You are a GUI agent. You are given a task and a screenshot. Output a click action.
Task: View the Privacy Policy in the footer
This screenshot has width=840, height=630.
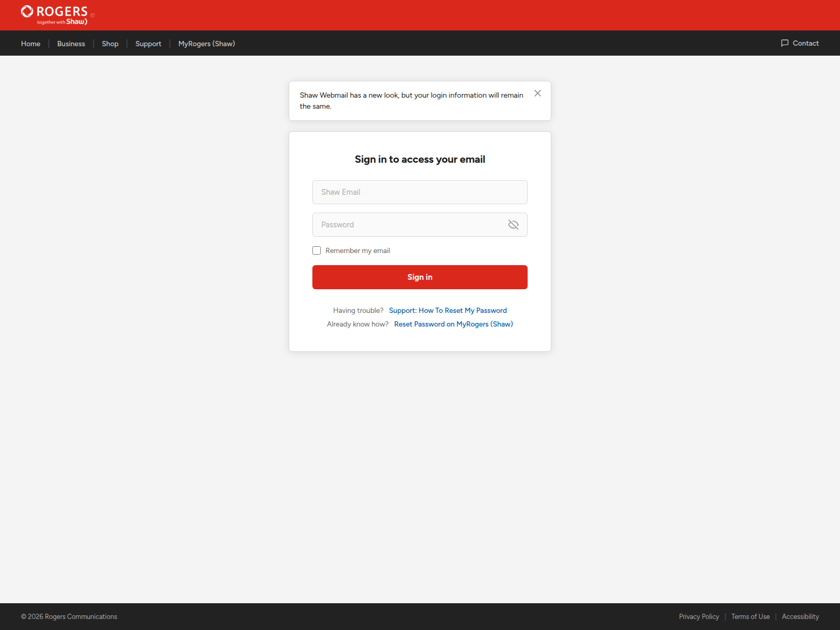click(x=699, y=616)
